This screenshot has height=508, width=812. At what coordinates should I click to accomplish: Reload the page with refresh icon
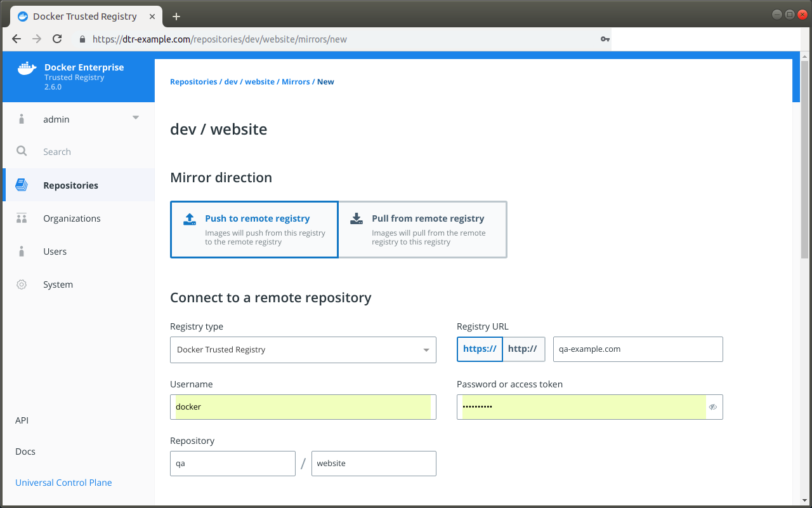(57, 39)
